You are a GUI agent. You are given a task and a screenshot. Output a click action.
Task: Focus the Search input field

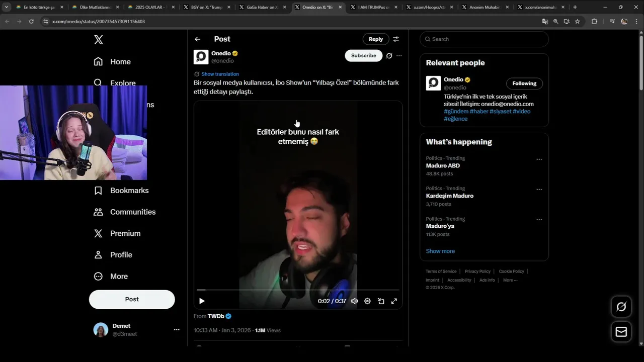pos(484,39)
